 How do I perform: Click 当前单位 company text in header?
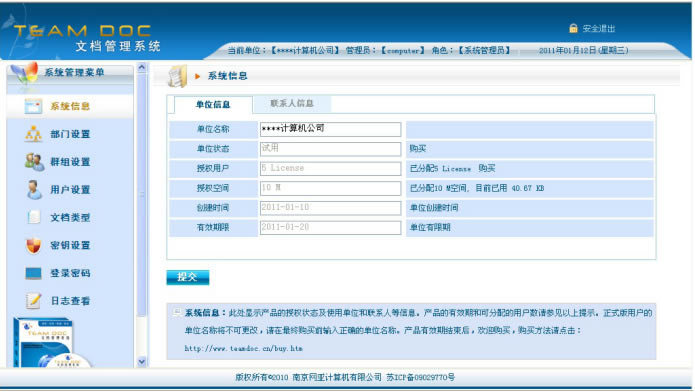coord(284,50)
